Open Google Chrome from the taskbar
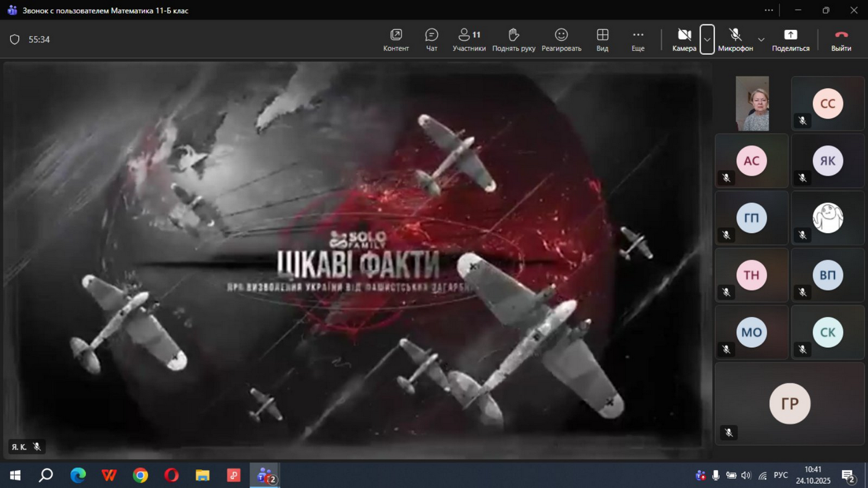This screenshot has width=868, height=488. [140, 475]
